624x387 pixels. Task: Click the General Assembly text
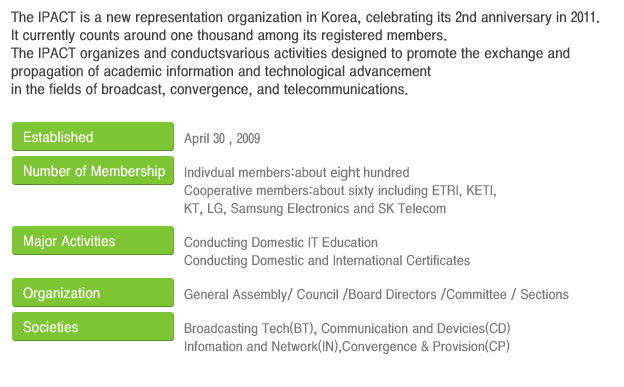coord(236,294)
